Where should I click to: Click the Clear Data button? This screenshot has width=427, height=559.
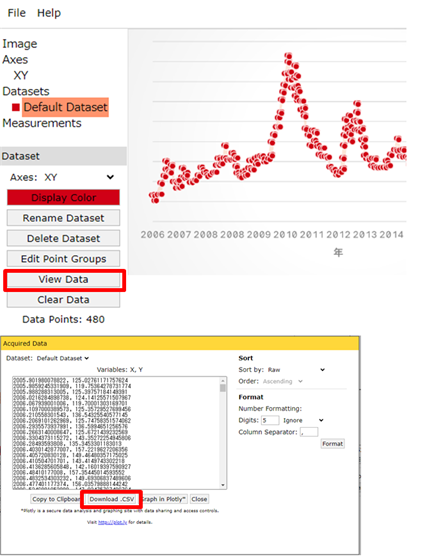(x=63, y=299)
